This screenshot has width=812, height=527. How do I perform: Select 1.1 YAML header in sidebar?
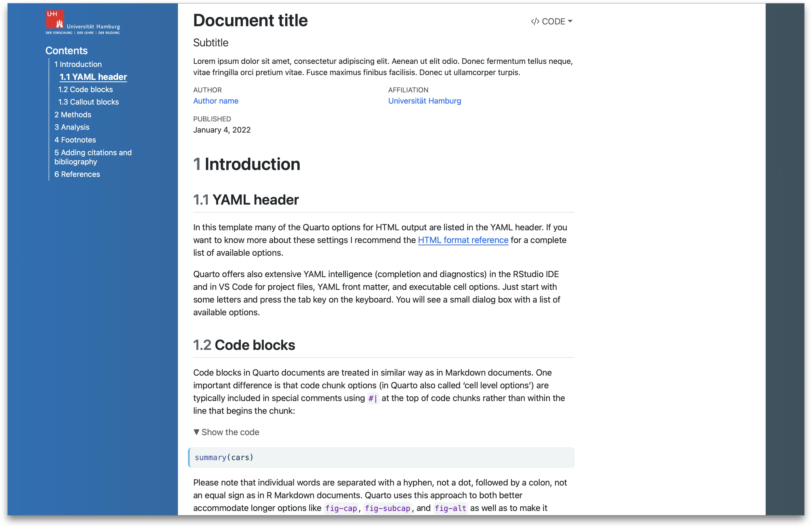click(93, 77)
